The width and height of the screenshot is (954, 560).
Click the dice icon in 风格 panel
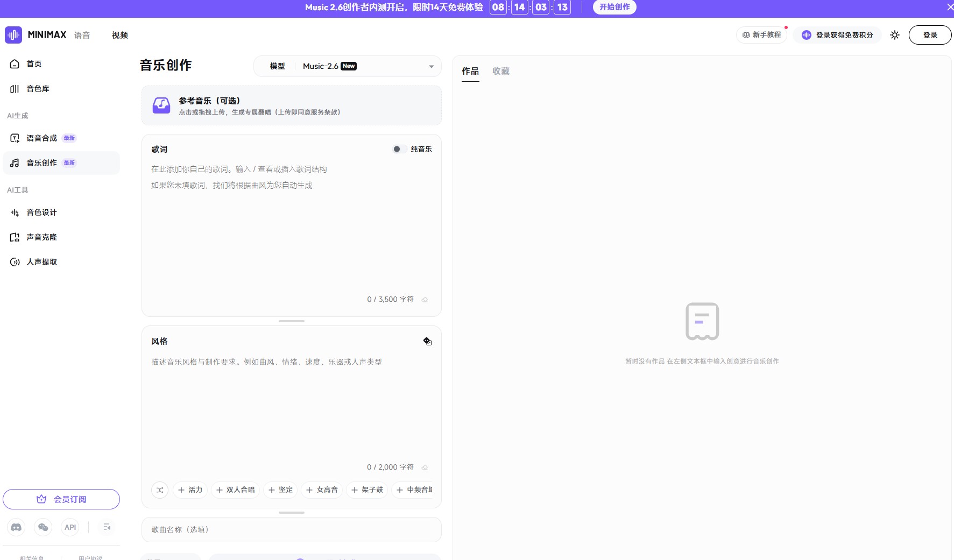[427, 342]
